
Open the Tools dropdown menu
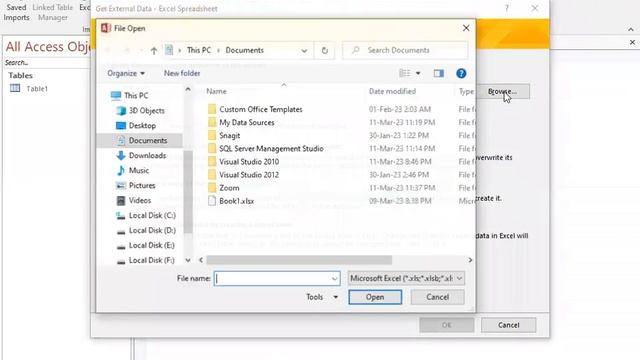point(322,297)
